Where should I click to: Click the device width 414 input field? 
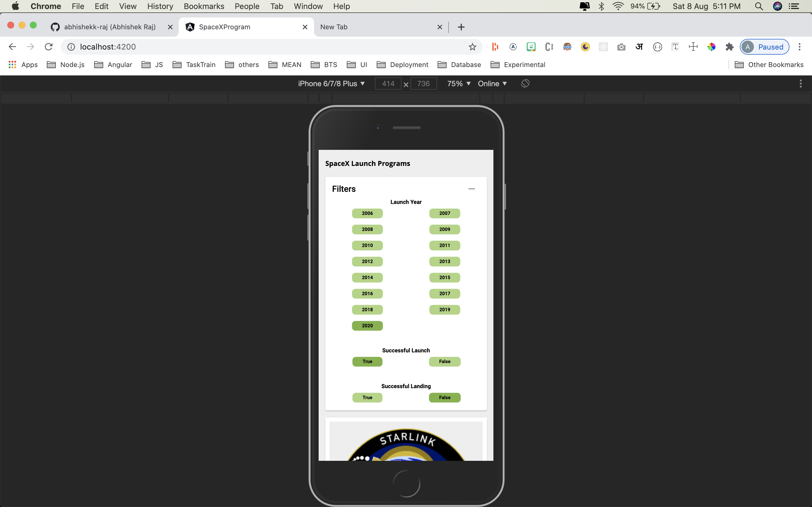coord(388,83)
